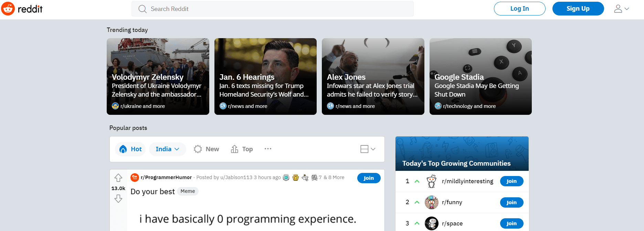Click the Reddit snoo logo icon
The image size is (644, 231).
pyautogui.click(x=8, y=9)
